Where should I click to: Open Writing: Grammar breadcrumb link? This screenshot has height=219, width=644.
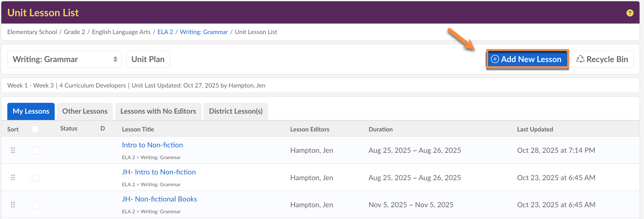tap(204, 32)
